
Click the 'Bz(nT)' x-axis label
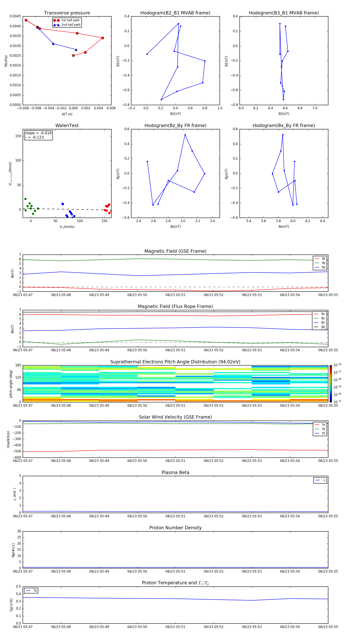pos(175,227)
